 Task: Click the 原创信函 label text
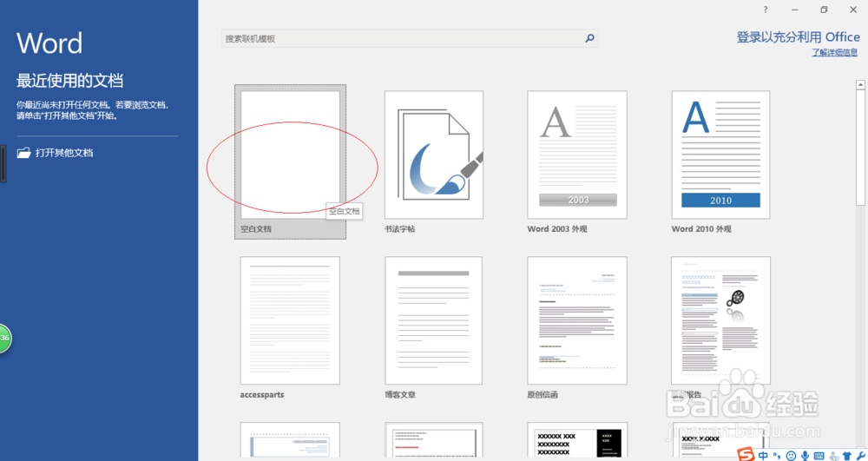click(542, 395)
